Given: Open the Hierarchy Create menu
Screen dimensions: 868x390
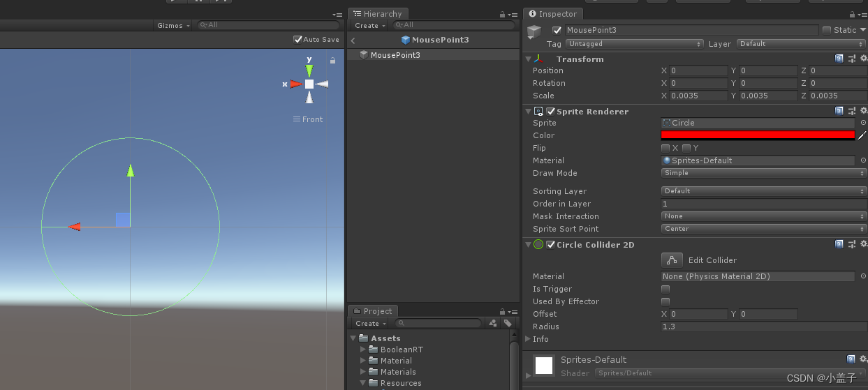Looking at the screenshot, I should [x=369, y=25].
